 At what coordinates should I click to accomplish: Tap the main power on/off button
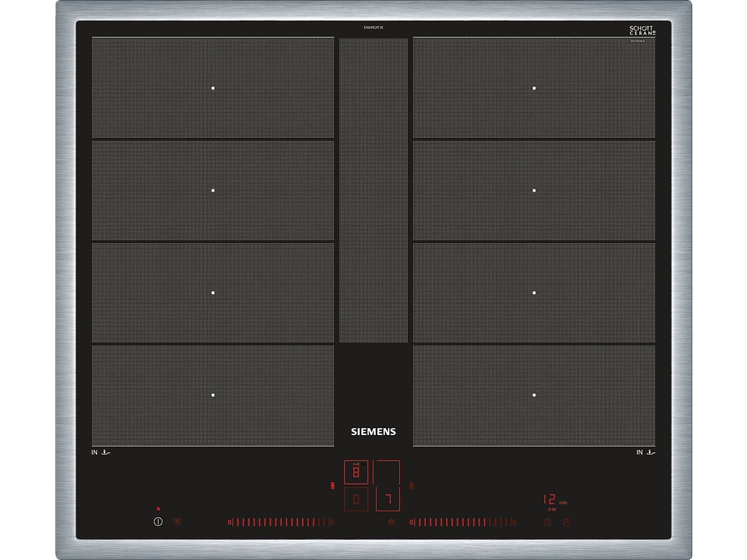158,522
